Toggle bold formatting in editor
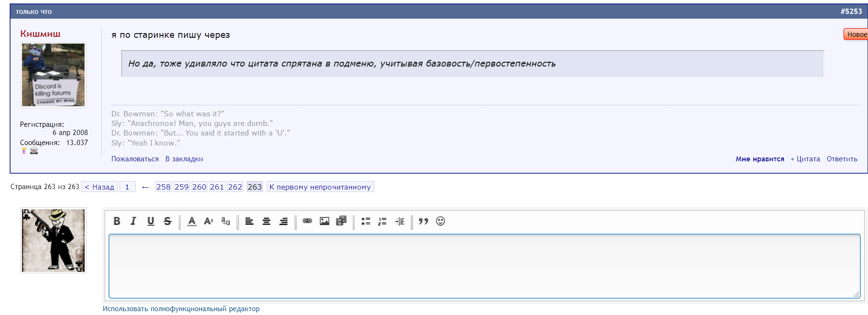This screenshot has height=315, width=868. click(117, 221)
